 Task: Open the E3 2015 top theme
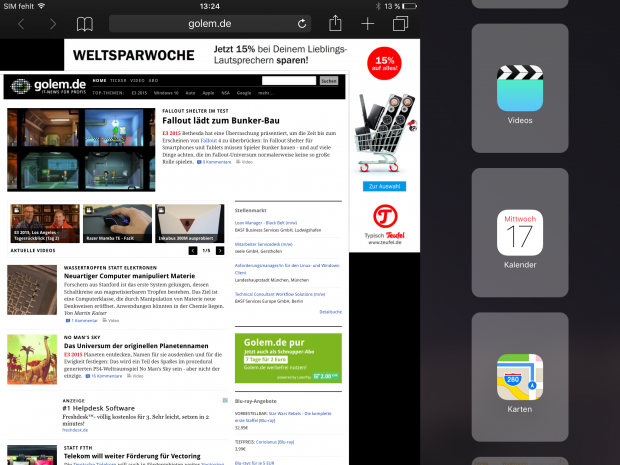(139, 93)
